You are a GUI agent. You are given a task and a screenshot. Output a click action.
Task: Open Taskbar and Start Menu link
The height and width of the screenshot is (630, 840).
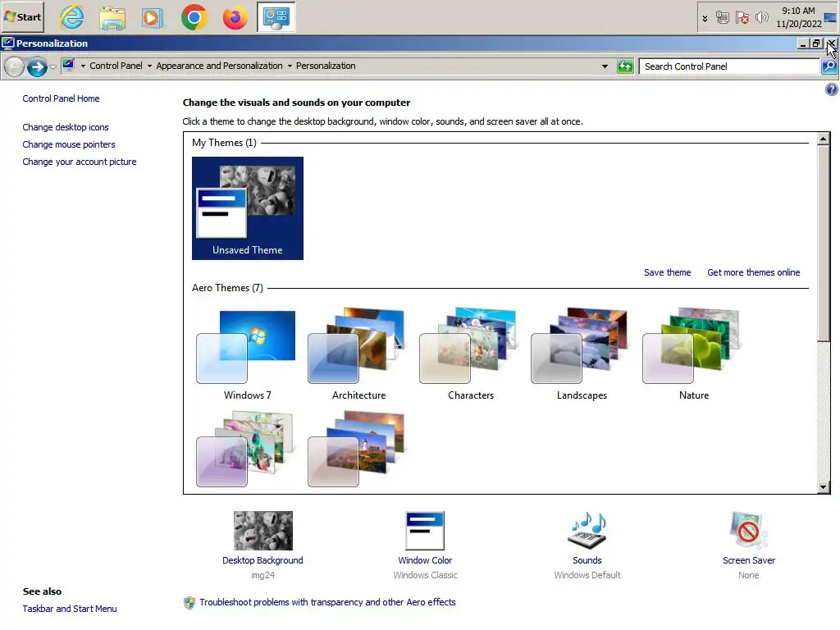point(70,609)
